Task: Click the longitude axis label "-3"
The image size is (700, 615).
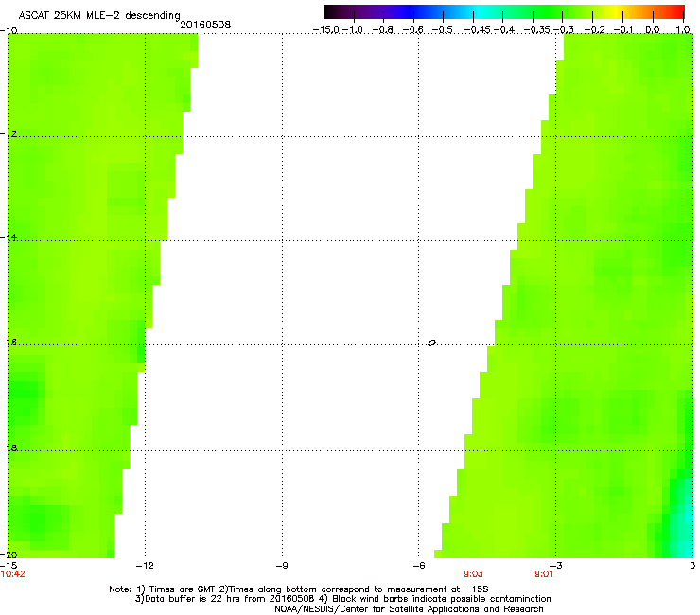Action: click(x=555, y=566)
